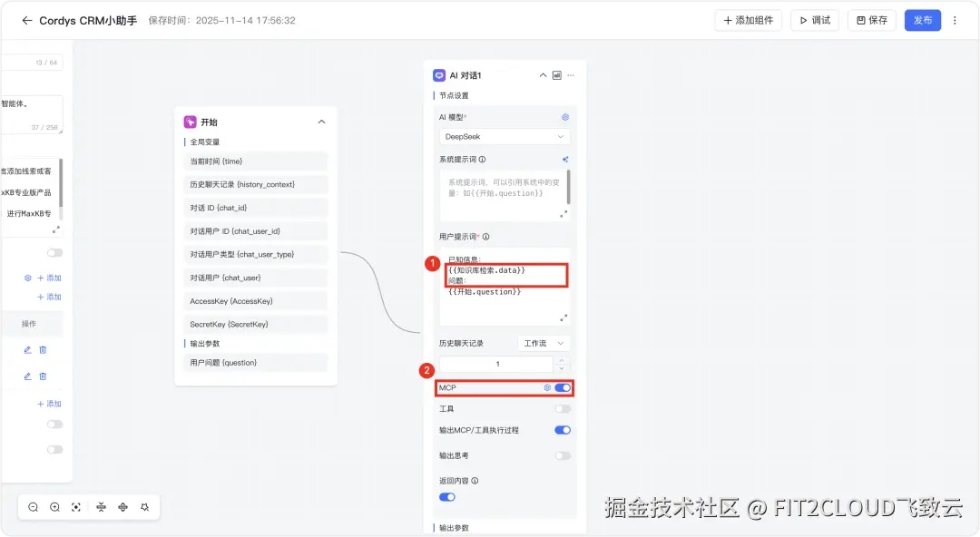980x537 pixels.
Task: Decrease history record count with down arrow
Action: point(562,367)
